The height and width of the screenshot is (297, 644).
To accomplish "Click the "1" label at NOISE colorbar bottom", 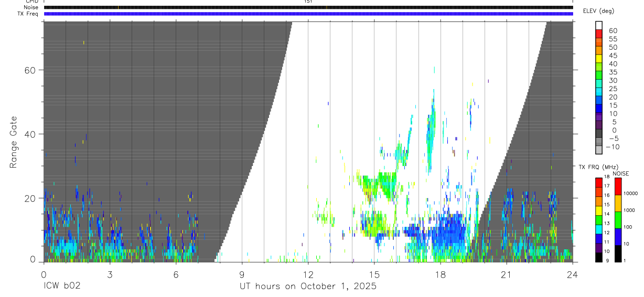I will pyautogui.click(x=625, y=260).
